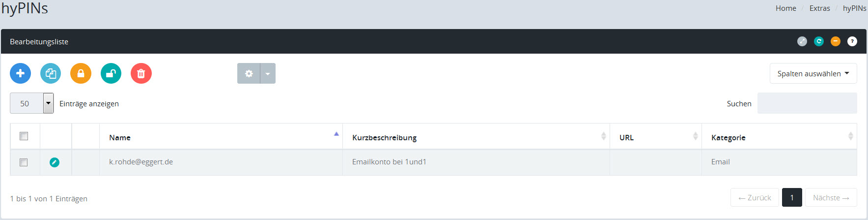This screenshot has width=868, height=220.
Task: Click the green refresh panel icon
Action: (x=819, y=41)
